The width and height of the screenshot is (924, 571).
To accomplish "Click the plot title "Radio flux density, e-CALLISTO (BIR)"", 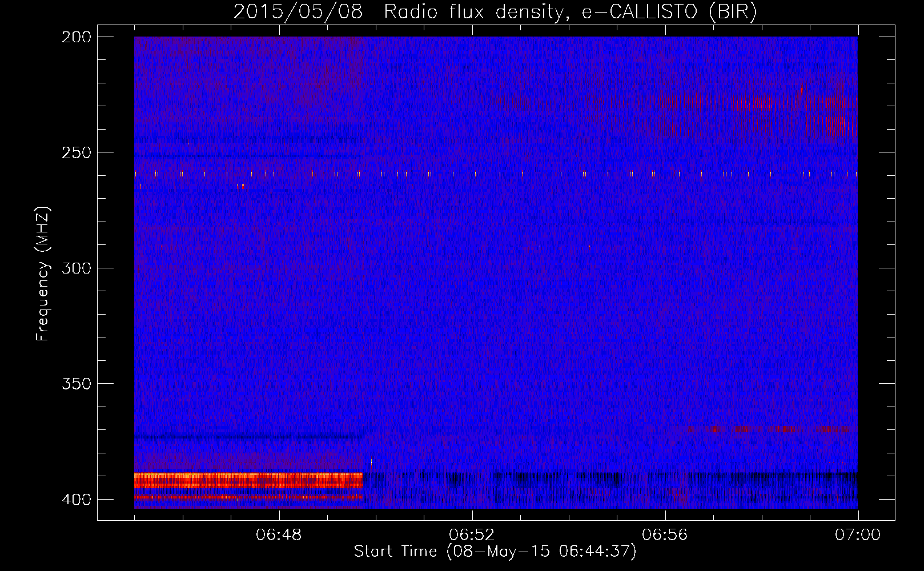I will [571, 12].
